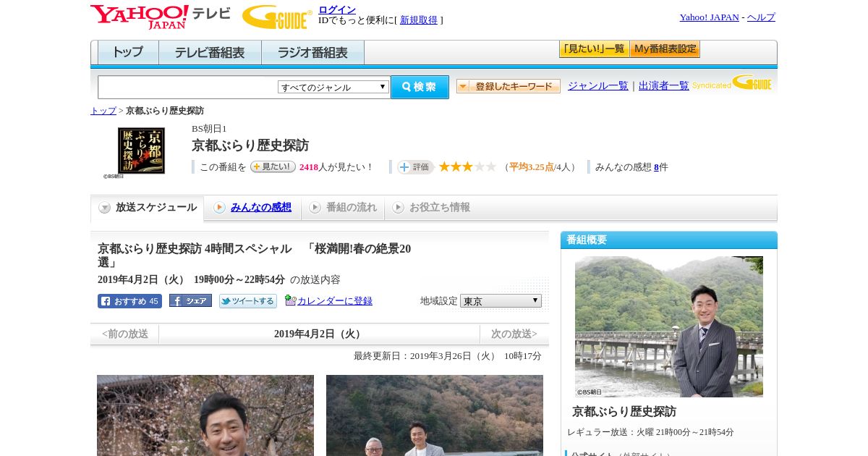Screen dimensions: 868x456
Task: Open ジャンル一覧 link
Action: click(x=598, y=85)
